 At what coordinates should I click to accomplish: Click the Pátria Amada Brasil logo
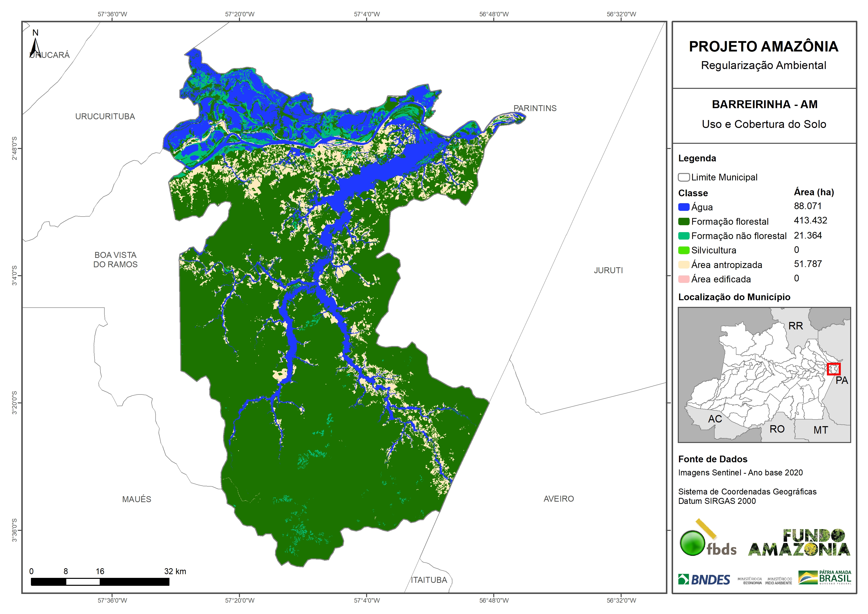(x=825, y=578)
